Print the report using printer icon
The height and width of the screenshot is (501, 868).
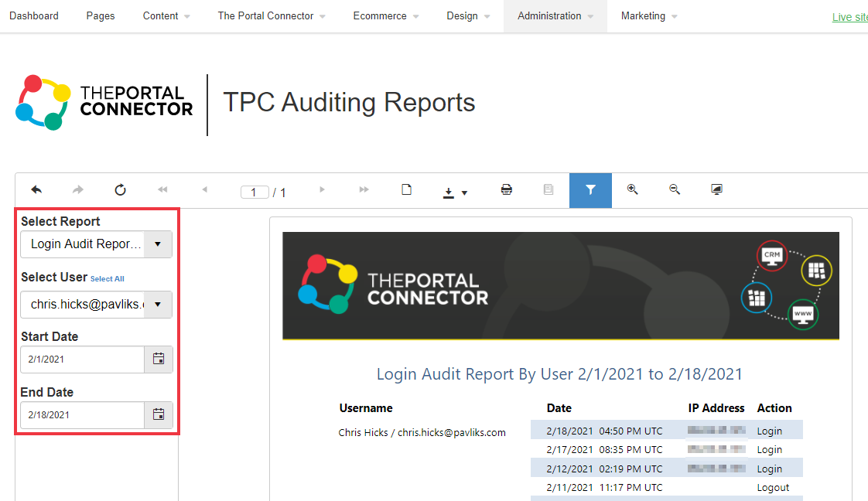click(506, 189)
